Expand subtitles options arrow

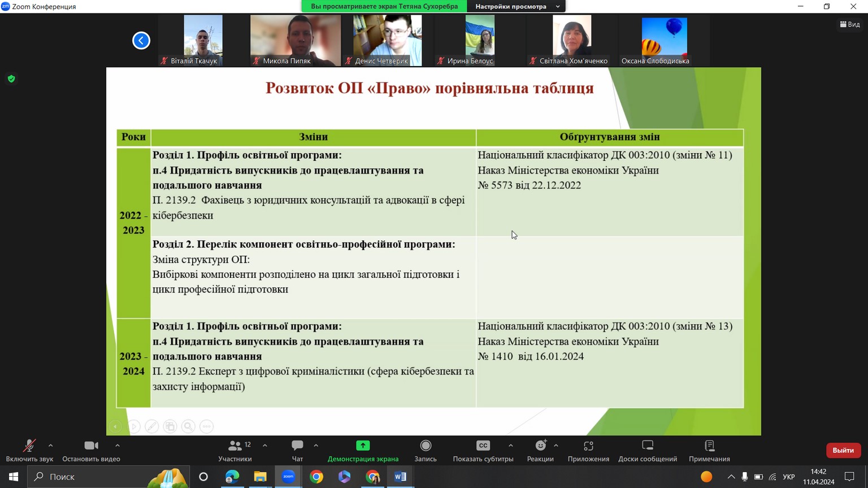511,446
